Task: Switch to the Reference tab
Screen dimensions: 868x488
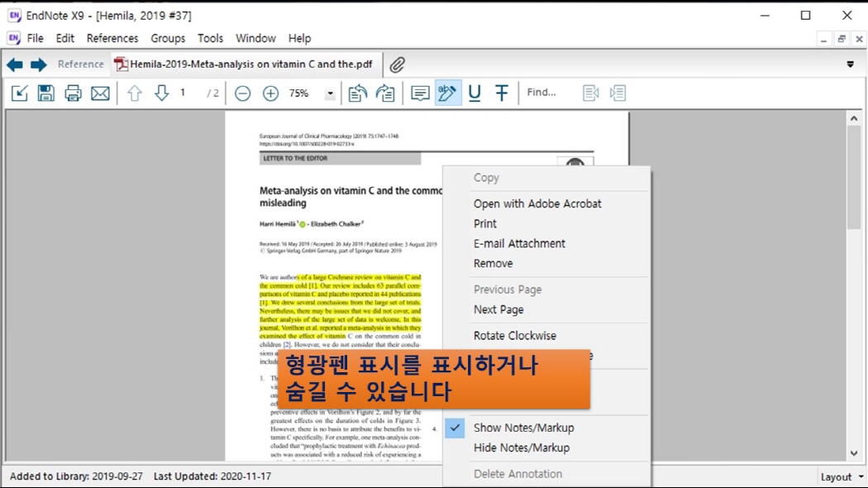Action: (81, 65)
